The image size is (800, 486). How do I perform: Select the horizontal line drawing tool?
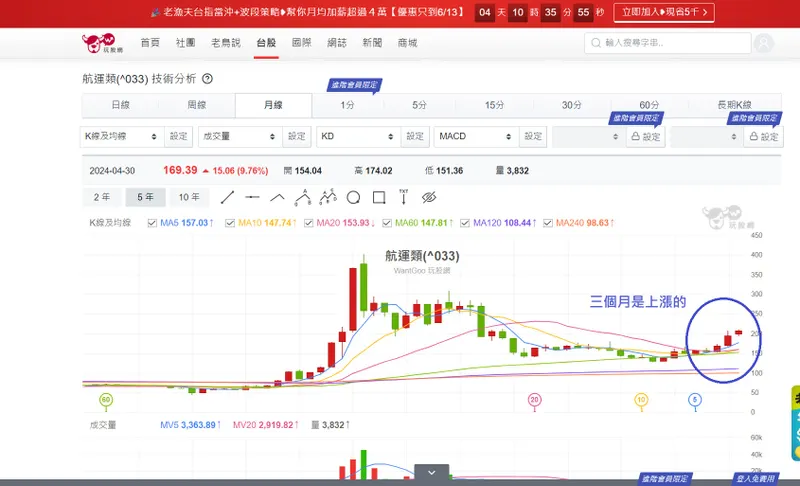pos(252,197)
